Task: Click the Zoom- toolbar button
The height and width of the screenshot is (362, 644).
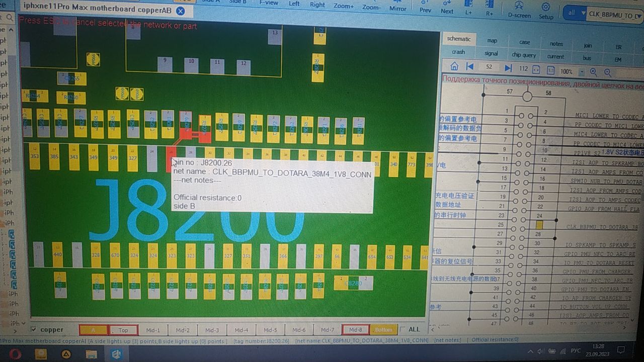Action: [x=371, y=7]
